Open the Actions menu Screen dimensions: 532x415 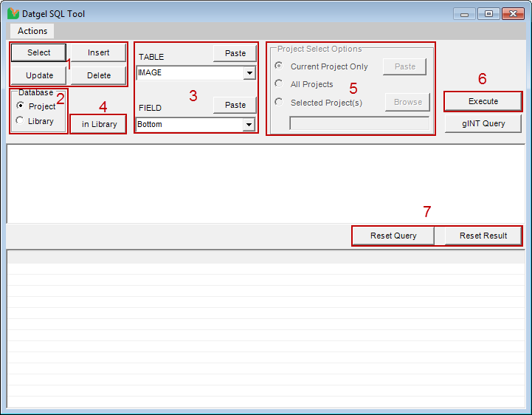point(32,31)
